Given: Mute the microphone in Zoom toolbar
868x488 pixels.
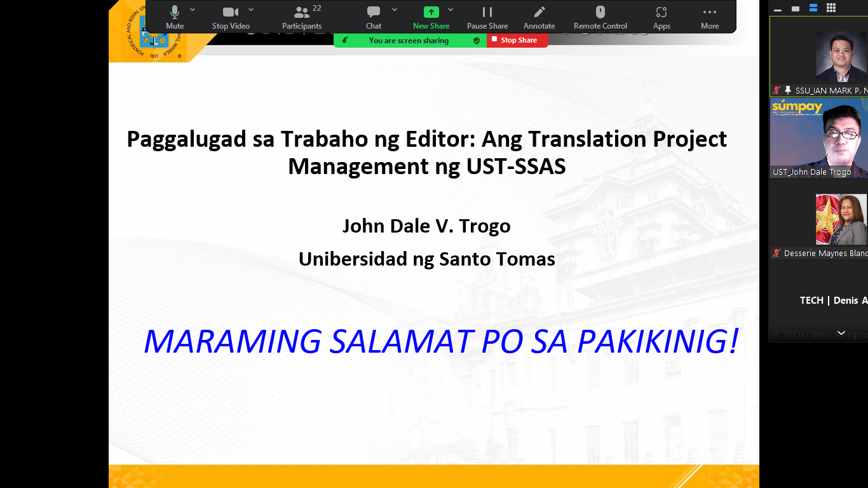Looking at the screenshot, I should [175, 17].
